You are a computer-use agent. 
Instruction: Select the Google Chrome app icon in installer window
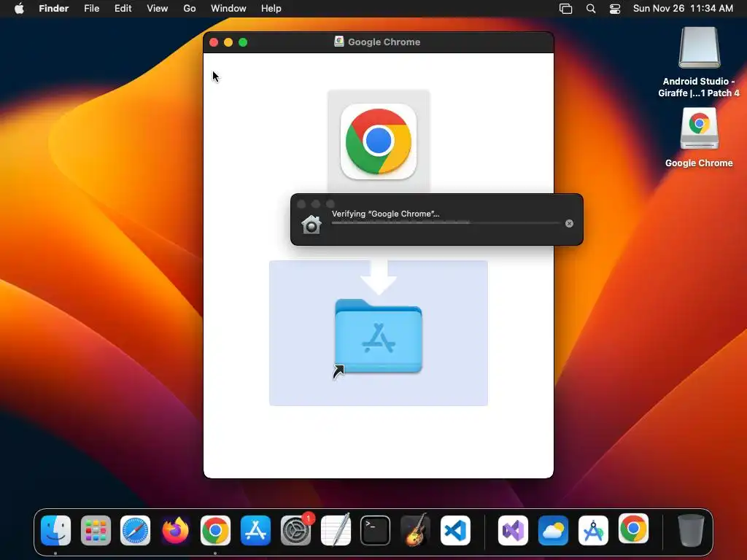379,141
